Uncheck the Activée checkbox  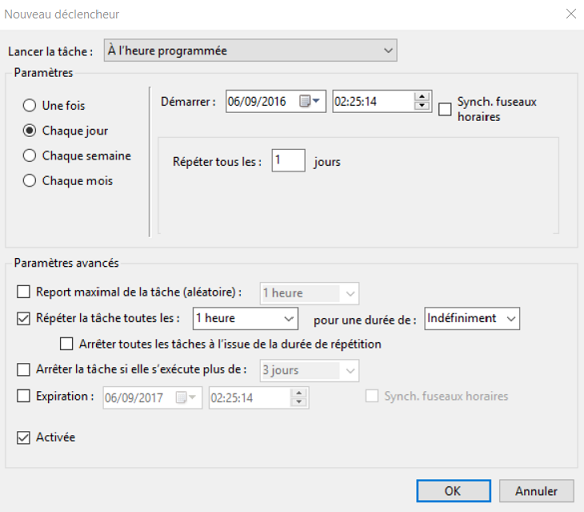tap(23, 438)
